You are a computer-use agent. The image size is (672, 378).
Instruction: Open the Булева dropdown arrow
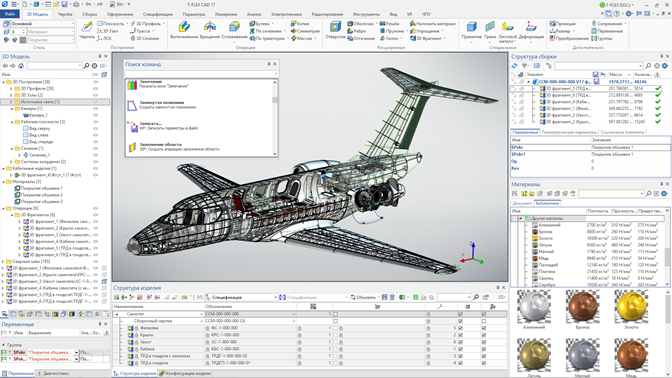[273, 24]
